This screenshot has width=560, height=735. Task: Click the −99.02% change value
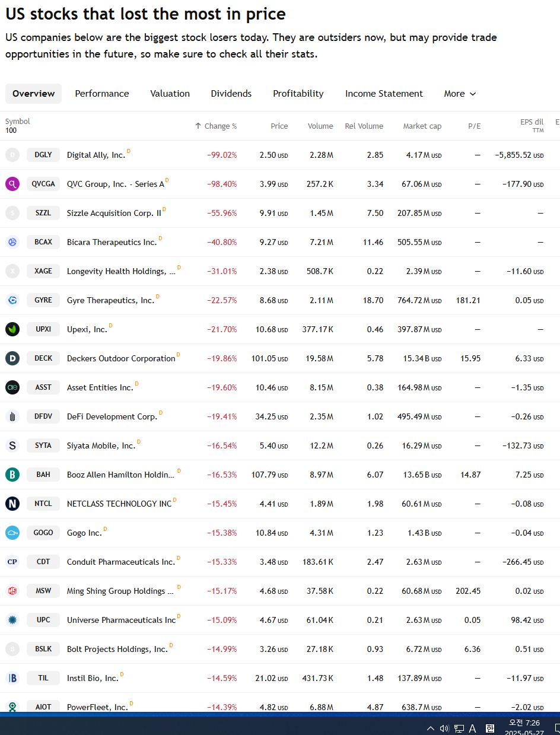coord(222,155)
